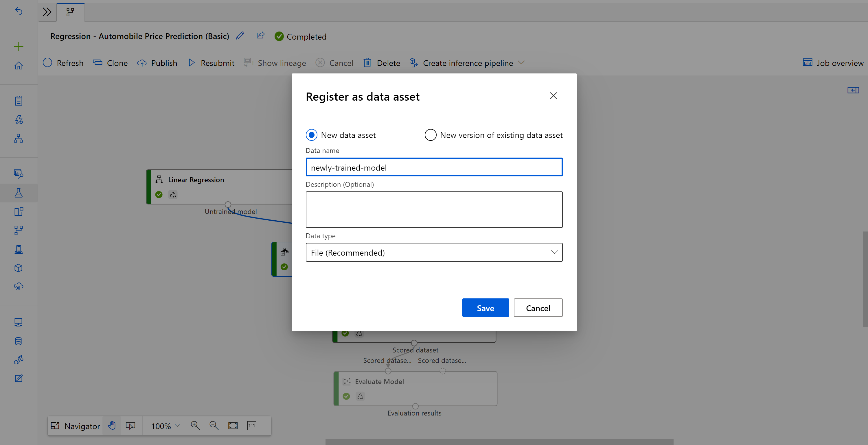This screenshot has width=868, height=445.
Task: Toggle the Completed status indicator
Action: [x=300, y=36]
